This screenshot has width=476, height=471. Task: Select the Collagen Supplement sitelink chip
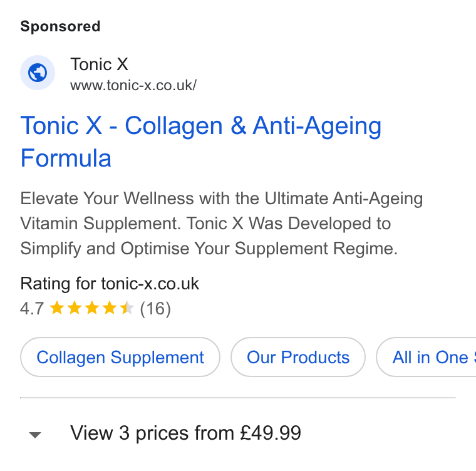(120, 357)
